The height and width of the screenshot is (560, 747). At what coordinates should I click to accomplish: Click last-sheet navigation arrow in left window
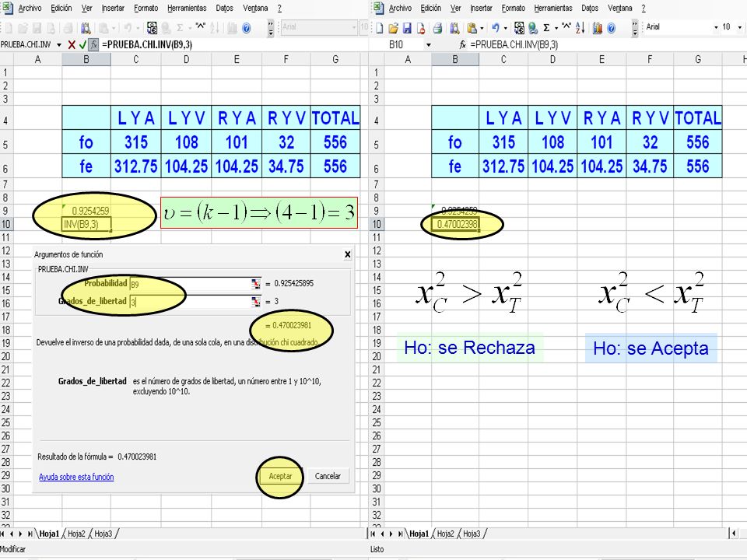coord(30,534)
